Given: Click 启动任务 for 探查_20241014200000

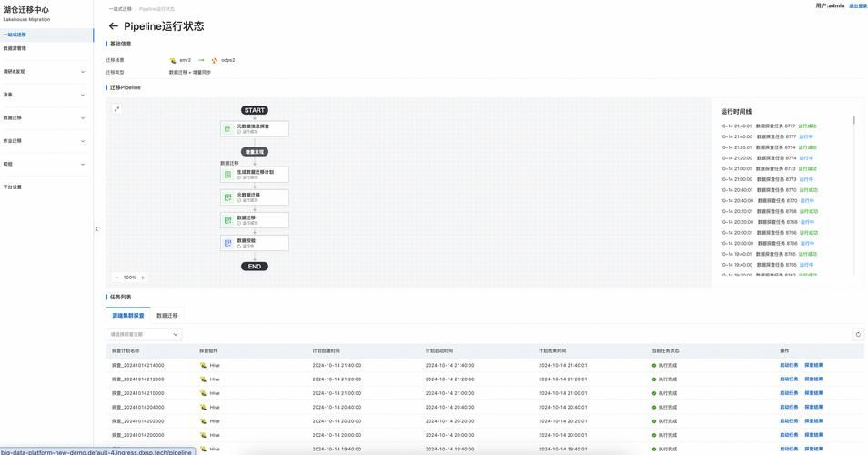Looking at the screenshot, I should click(789, 435).
